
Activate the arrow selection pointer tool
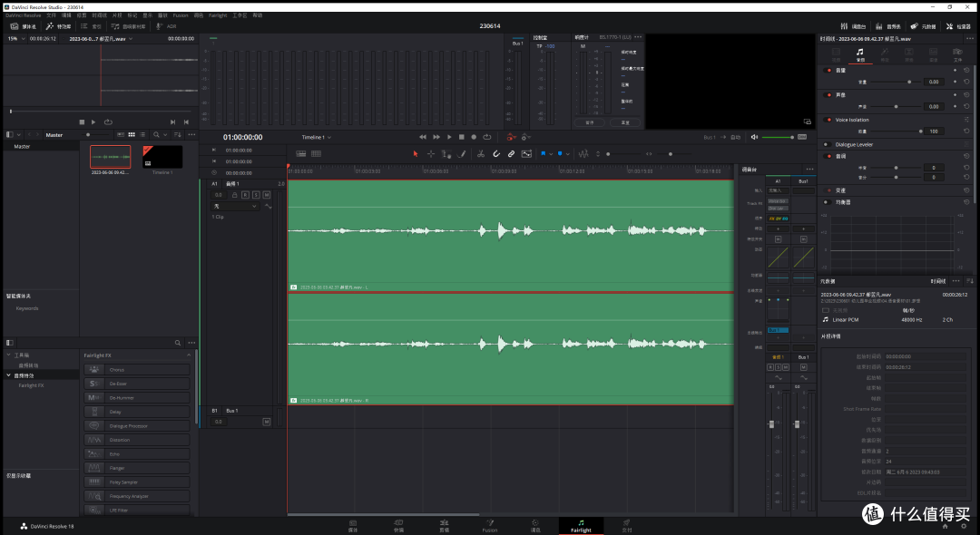click(416, 153)
